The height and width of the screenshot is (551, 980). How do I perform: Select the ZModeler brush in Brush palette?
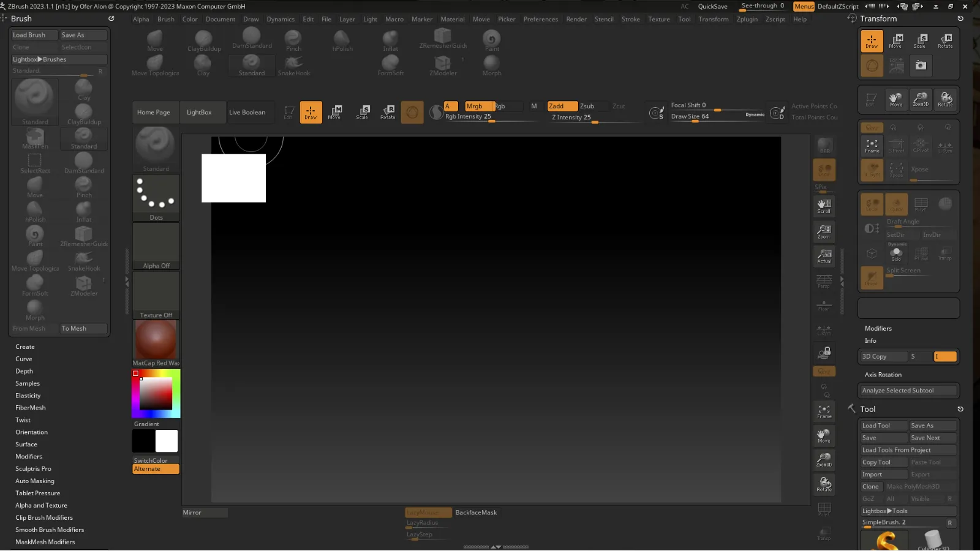(84, 285)
